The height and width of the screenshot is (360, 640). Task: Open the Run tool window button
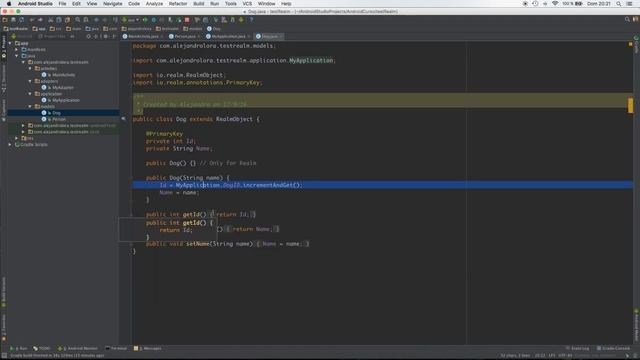pos(19,348)
